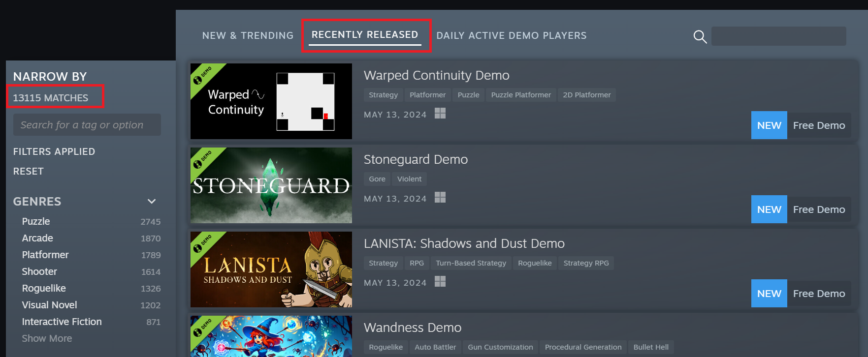Open the Wandness Demo witch thumbnail
This screenshot has height=357, width=868.
point(271,336)
